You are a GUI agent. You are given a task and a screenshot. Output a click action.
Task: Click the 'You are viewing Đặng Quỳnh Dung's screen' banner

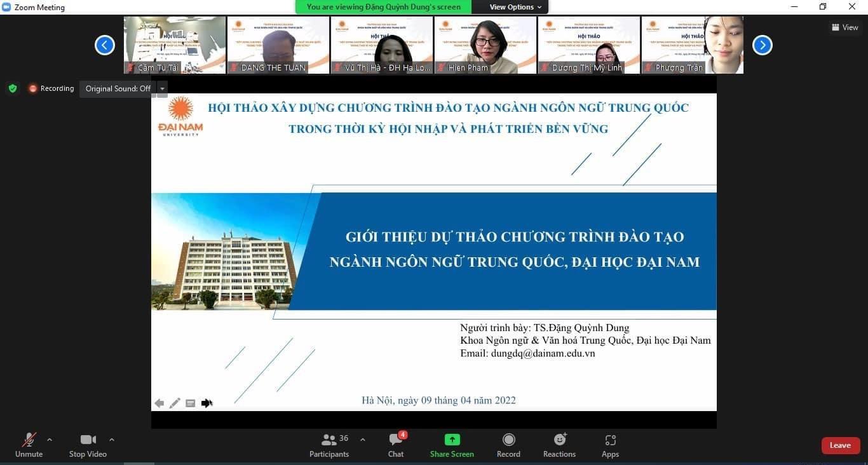pyautogui.click(x=384, y=7)
